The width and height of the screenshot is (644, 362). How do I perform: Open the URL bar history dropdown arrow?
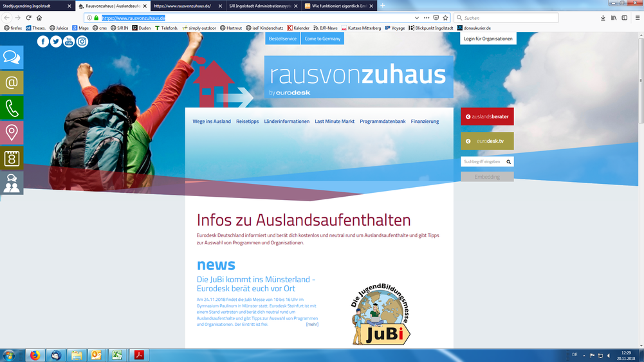417,18
